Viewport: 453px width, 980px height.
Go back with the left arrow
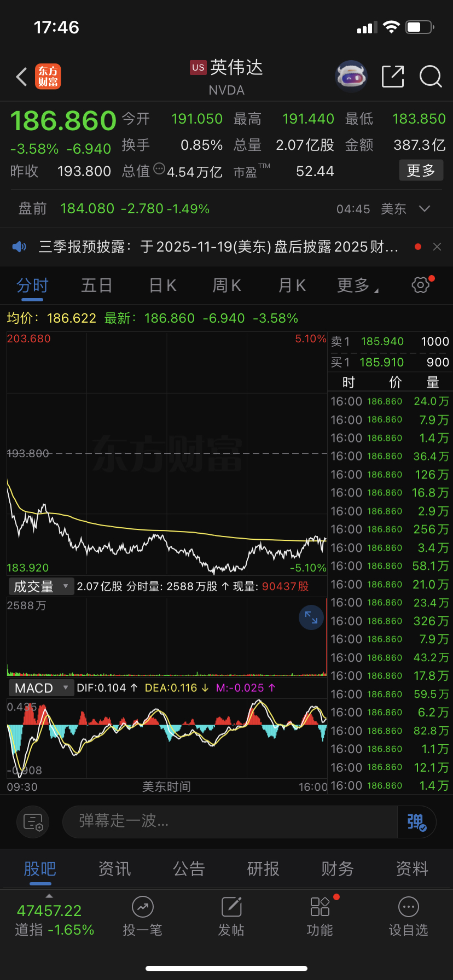point(22,77)
